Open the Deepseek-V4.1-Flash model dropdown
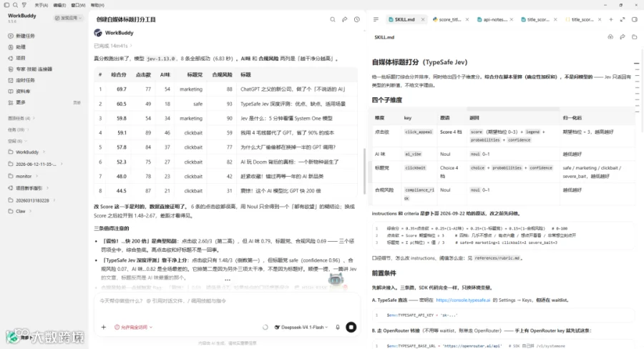The width and height of the screenshot is (644, 349). click(x=301, y=328)
